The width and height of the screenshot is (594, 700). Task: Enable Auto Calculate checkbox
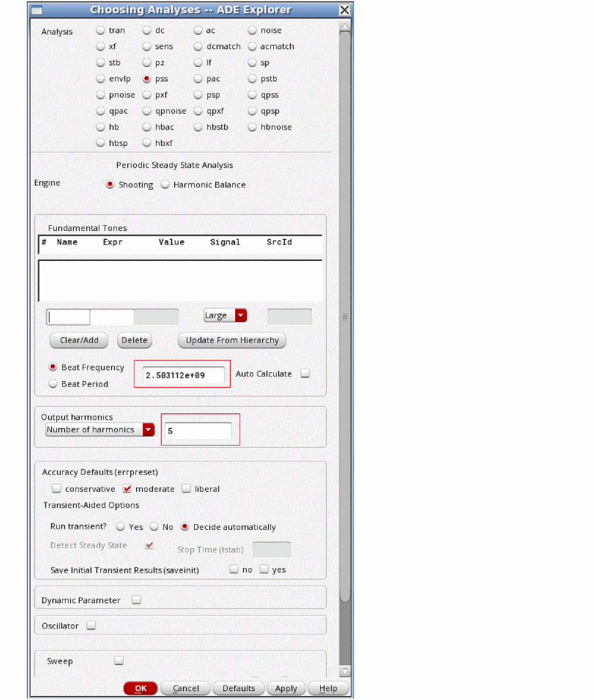pyautogui.click(x=305, y=373)
